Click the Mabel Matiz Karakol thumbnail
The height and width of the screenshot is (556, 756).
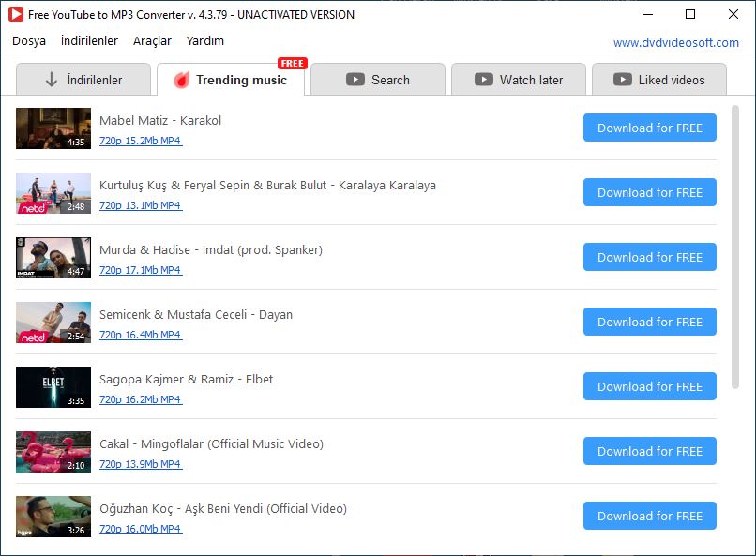(53, 128)
